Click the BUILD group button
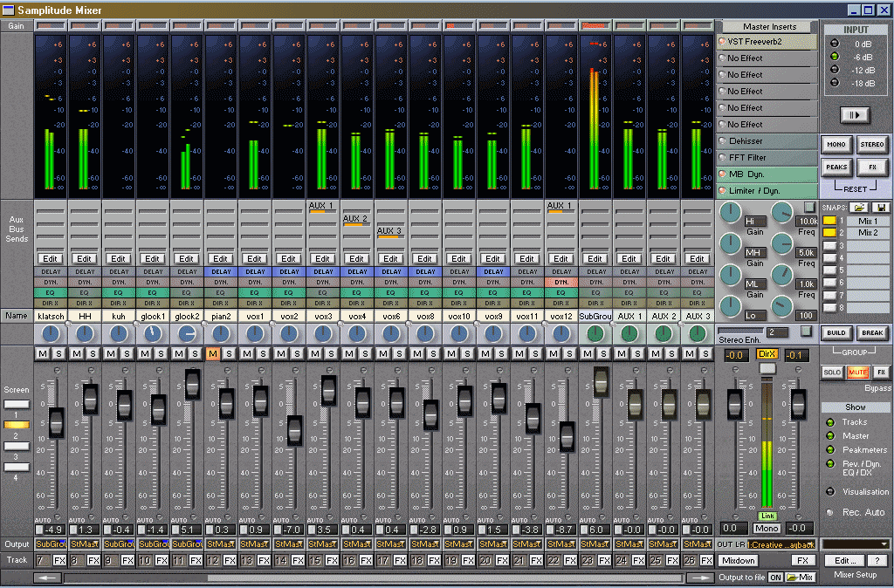The width and height of the screenshot is (894, 588). pos(836,332)
